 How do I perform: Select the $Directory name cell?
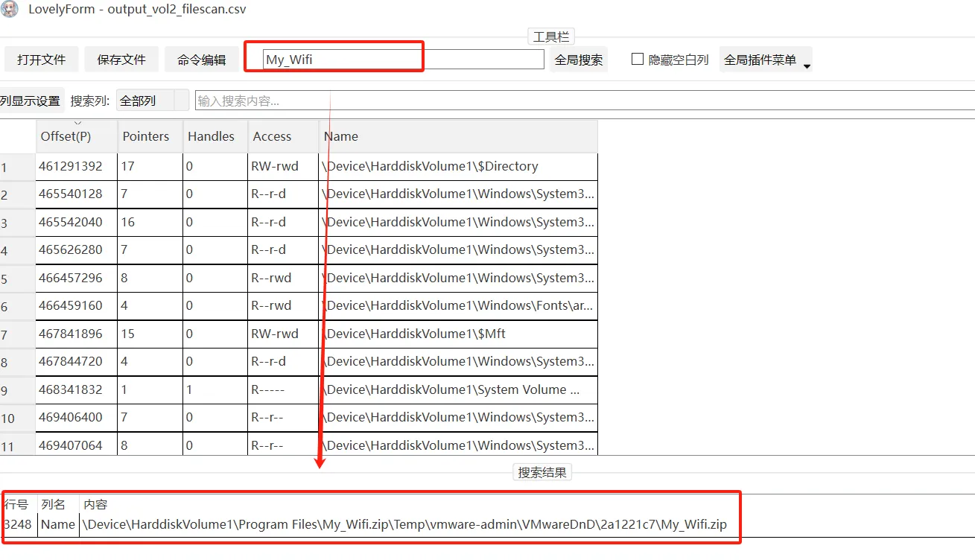tap(458, 166)
